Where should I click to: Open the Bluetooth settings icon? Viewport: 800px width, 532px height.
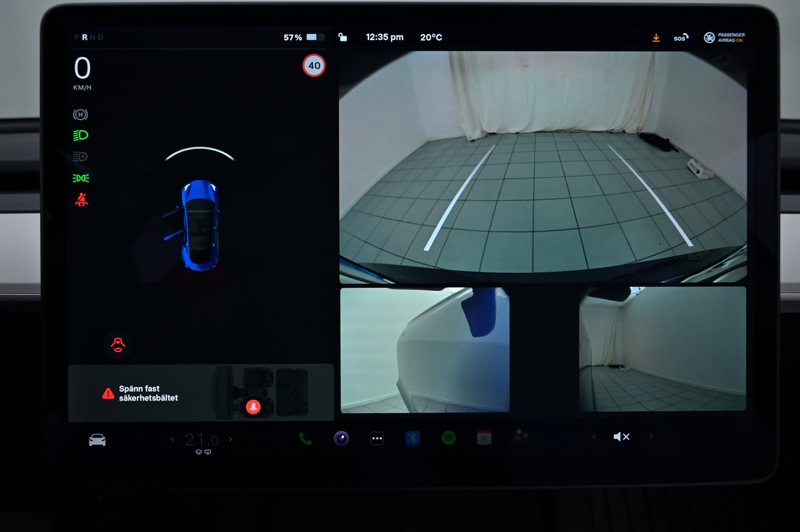pyautogui.click(x=413, y=438)
